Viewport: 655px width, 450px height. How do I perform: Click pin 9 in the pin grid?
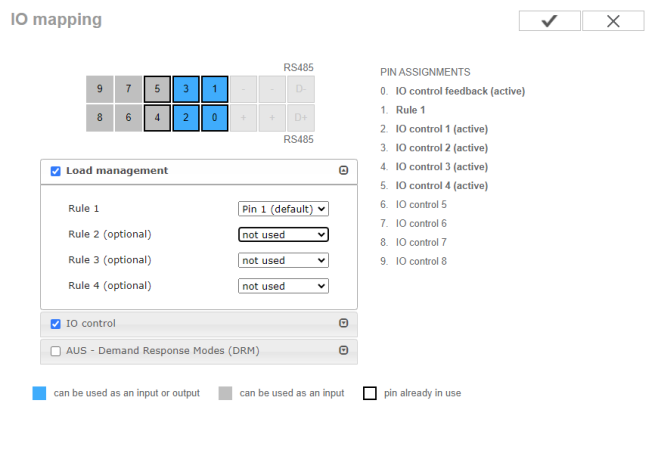[x=99, y=89]
